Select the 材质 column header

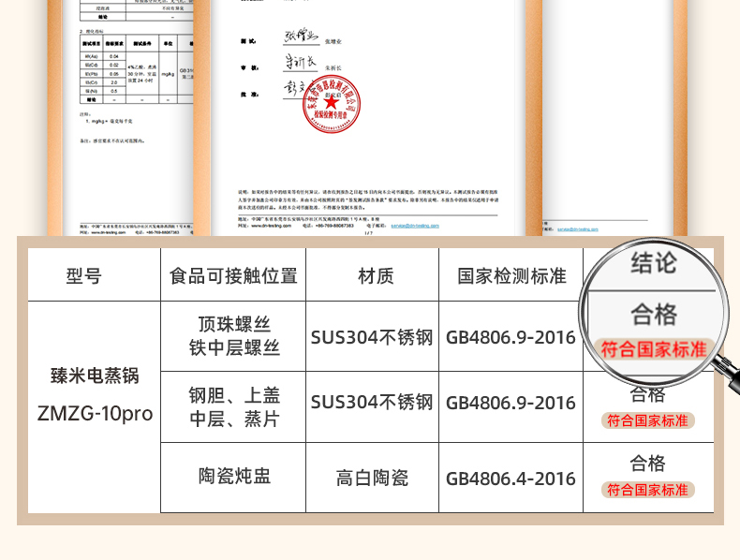375,275
